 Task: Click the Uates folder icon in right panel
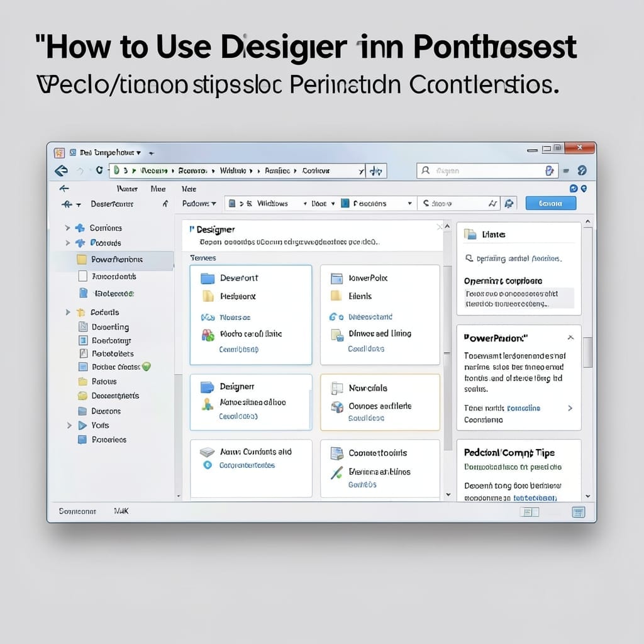click(470, 234)
